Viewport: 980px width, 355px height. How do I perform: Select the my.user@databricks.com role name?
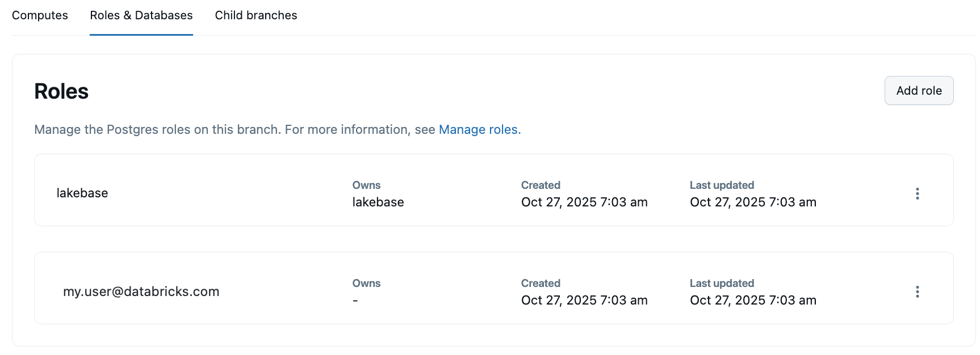click(x=141, y=291)
